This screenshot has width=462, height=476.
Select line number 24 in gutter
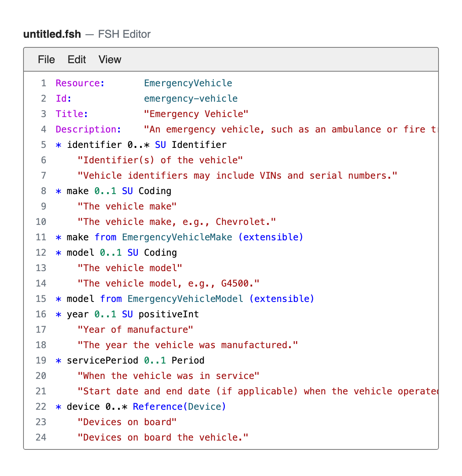(x=41, y=437)
